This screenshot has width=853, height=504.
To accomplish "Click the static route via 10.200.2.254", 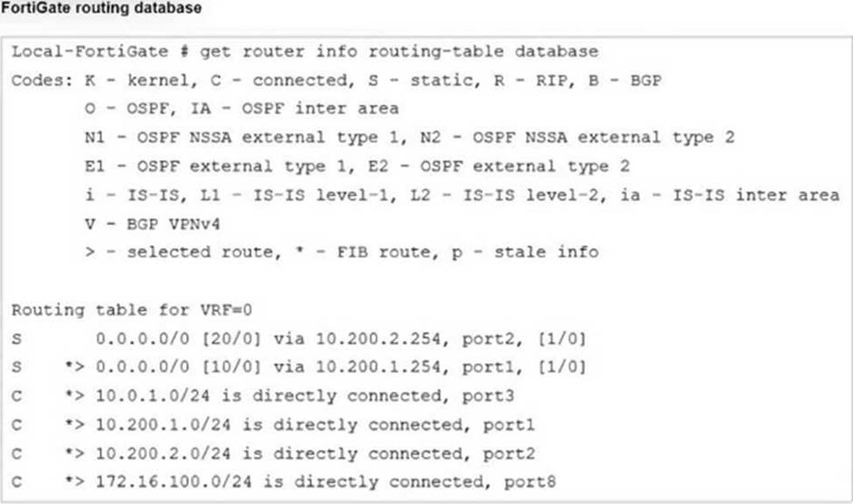I will click(299, 339).
